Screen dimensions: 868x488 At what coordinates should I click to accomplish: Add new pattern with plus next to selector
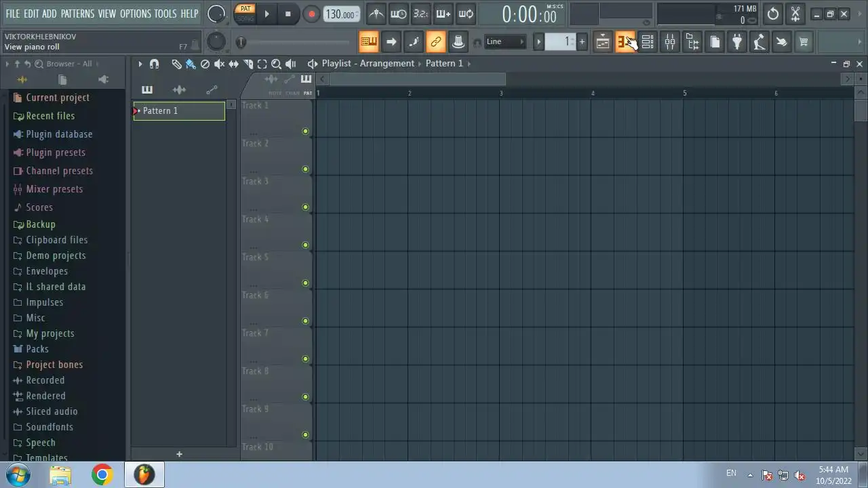[582, 42]
